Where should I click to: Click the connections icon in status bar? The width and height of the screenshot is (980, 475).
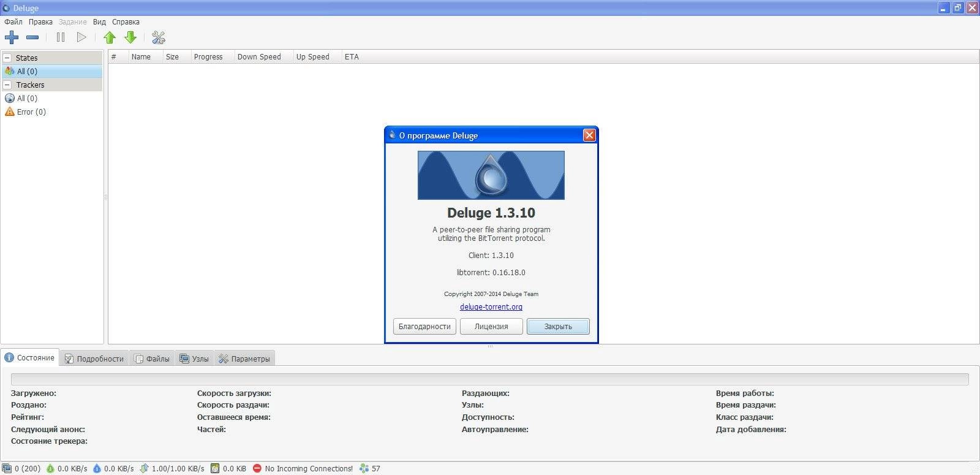click(x=7, y=468)
